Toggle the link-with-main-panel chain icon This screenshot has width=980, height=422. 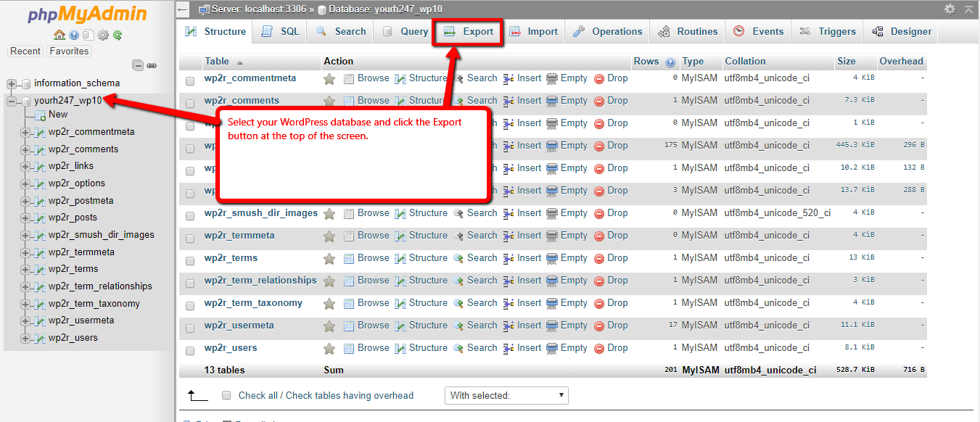[152, 65]
